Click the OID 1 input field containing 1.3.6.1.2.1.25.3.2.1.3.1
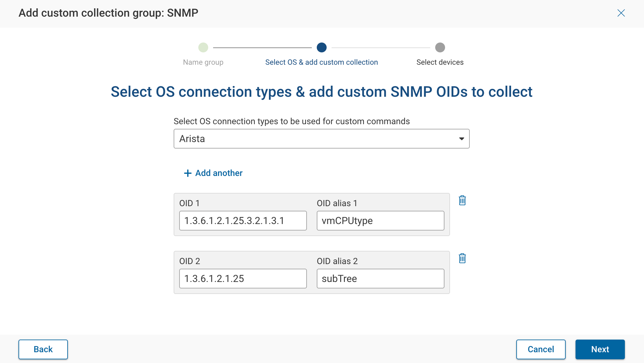The height and width of the screenshot is (363, 644). pyautogui.click(x=243, y=221)
